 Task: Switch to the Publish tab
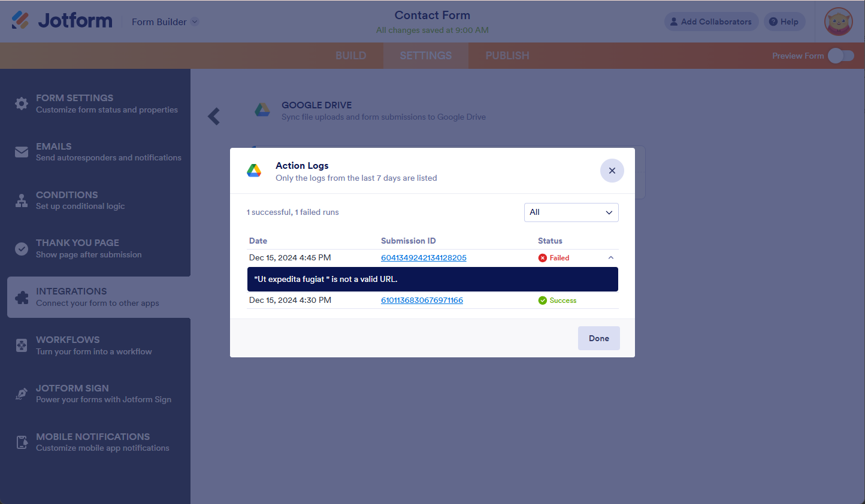(507, 56)
